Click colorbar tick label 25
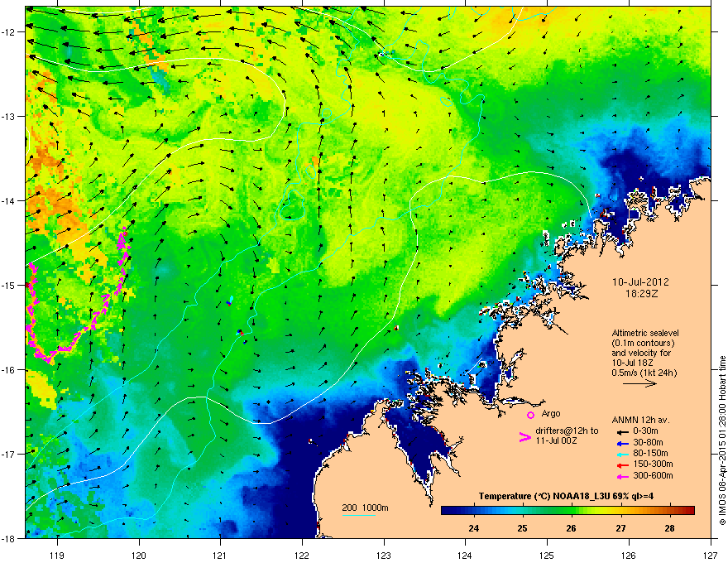The image size is (728, 563). [522, 528]
